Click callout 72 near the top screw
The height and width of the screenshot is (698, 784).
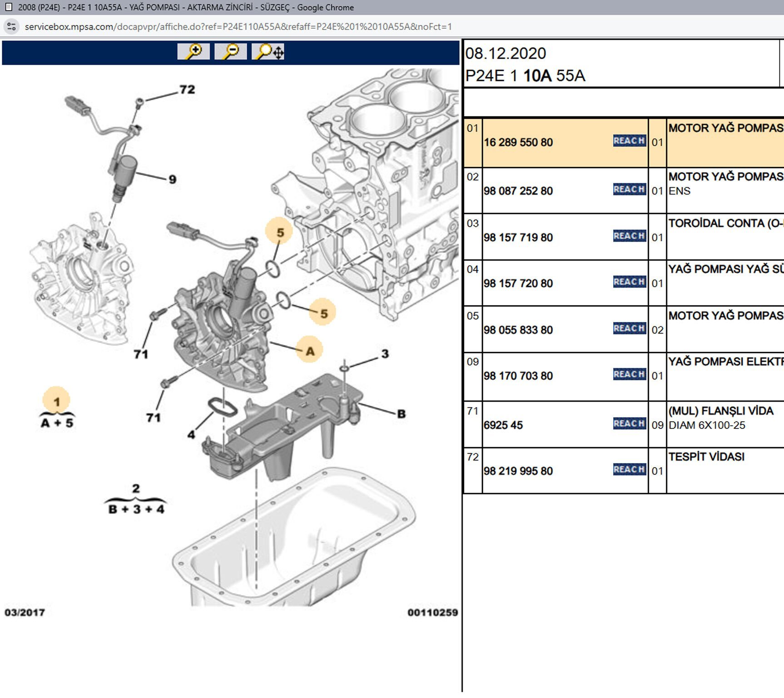point(187,90)
